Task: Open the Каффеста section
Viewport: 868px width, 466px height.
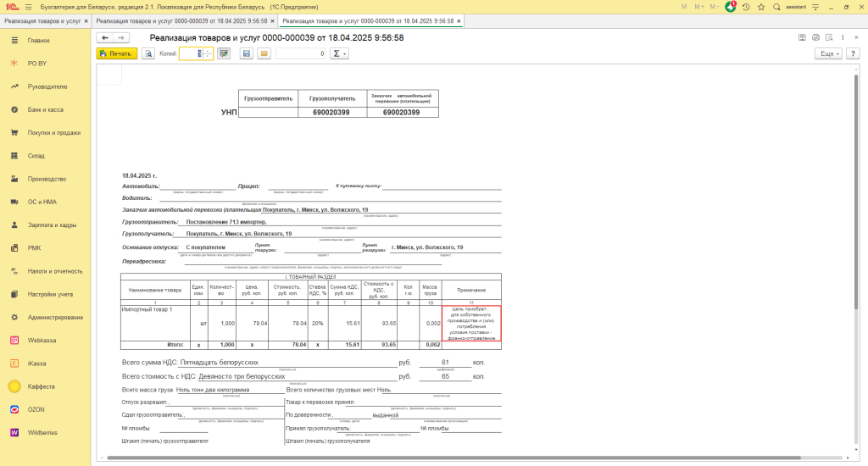Action: 46,386
